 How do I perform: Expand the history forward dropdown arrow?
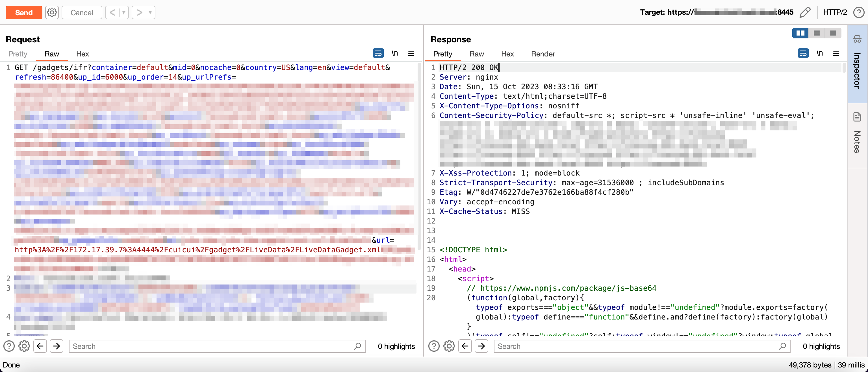pos(150,12)
